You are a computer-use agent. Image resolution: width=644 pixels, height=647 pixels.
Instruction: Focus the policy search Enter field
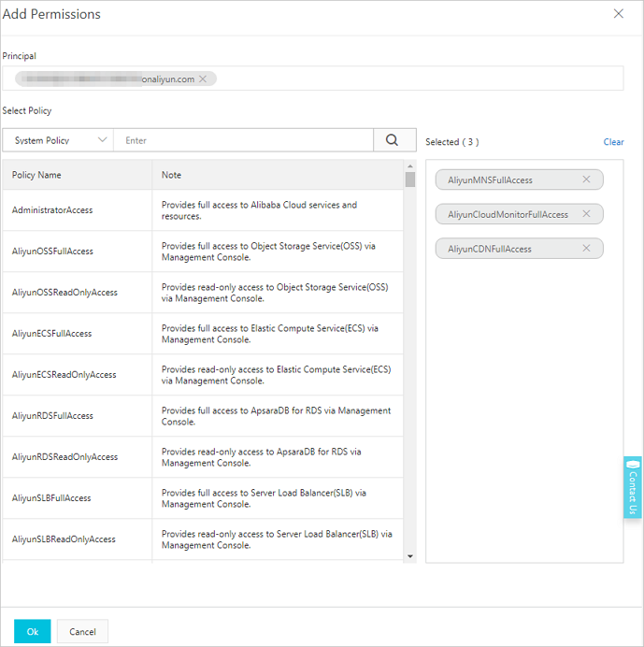243,140
